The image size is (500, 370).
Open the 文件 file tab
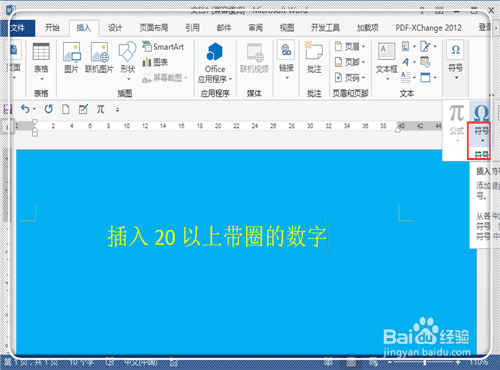click(18, 28)
